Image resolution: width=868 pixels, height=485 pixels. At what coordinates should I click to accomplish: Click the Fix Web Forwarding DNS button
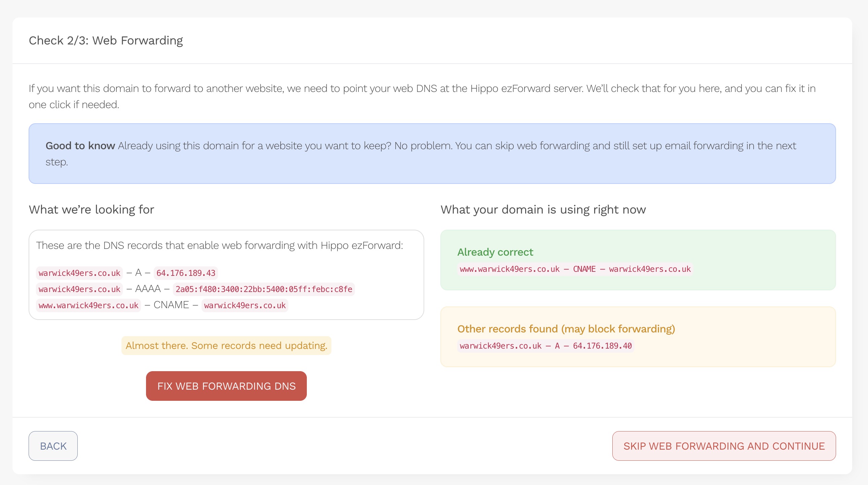pyautogui.click(x=226, y=386)
